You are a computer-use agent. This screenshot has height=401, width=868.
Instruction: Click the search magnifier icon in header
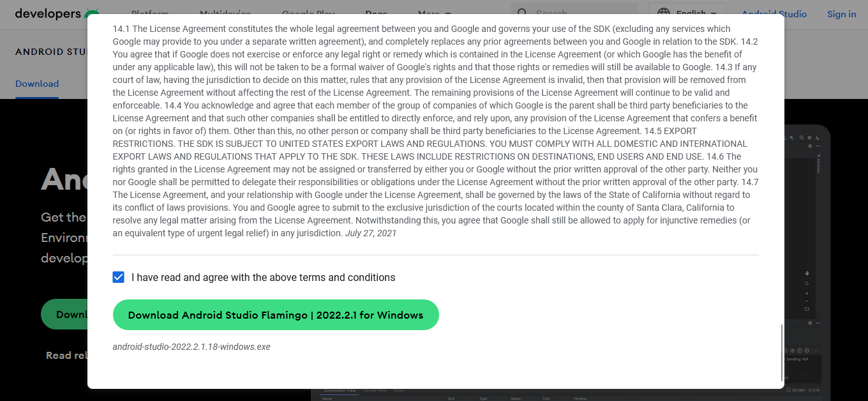[522, 13]
